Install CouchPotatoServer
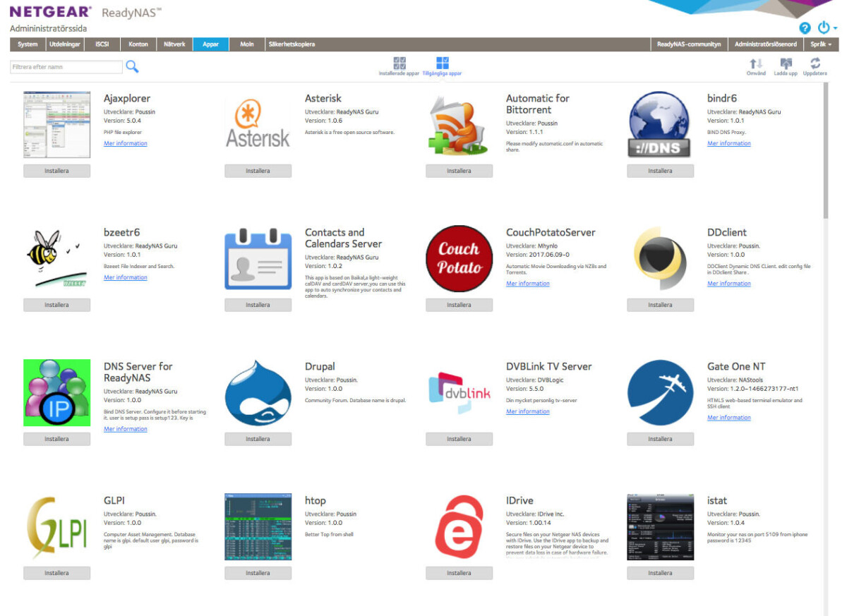 pyautogui.click(x=459, y=305)
